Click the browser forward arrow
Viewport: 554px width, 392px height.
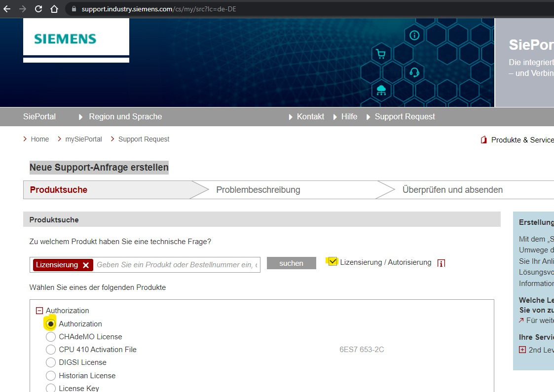click(x=23, y=9)
